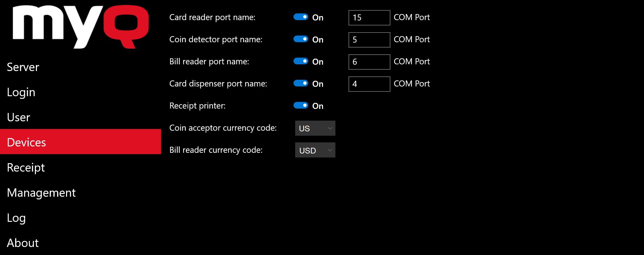The image size is (644, 255).
Task: Select the Devices menu item
Action: (26, 142)
